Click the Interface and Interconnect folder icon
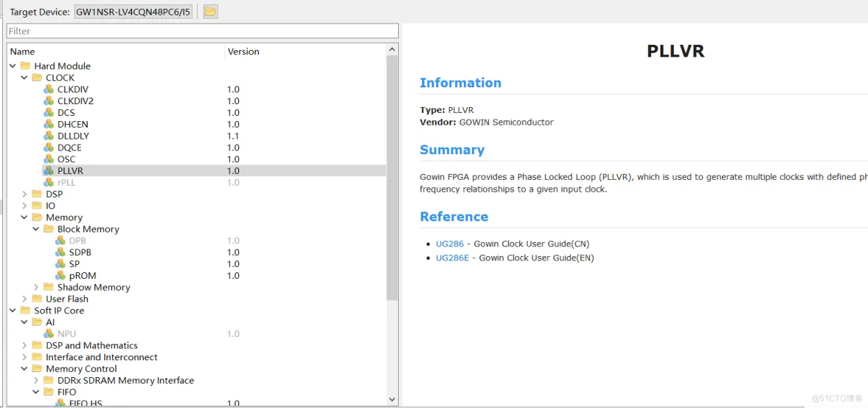 point(37,357)
